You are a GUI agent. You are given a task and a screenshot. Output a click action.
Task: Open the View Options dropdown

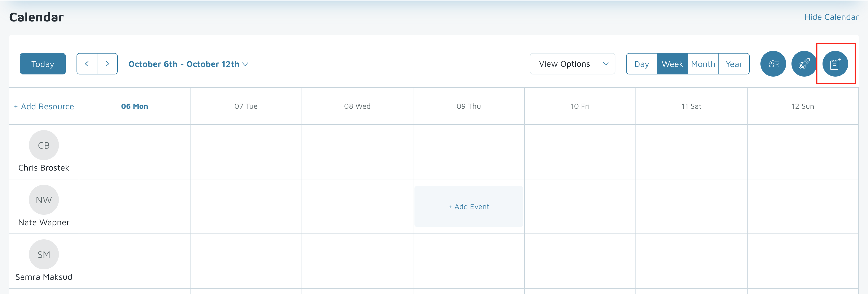pyautogui.click(x=572, y=64)
